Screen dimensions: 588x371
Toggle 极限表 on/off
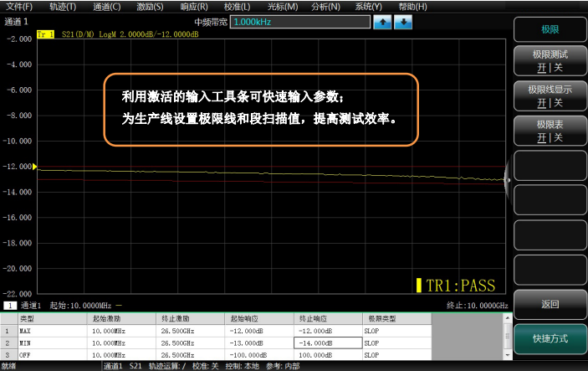click(x=550, y=131)
